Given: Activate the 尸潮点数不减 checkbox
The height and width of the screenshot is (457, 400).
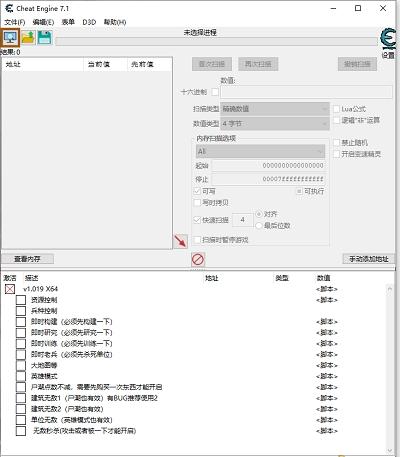Looking at the screenshot, I should 21,387.
